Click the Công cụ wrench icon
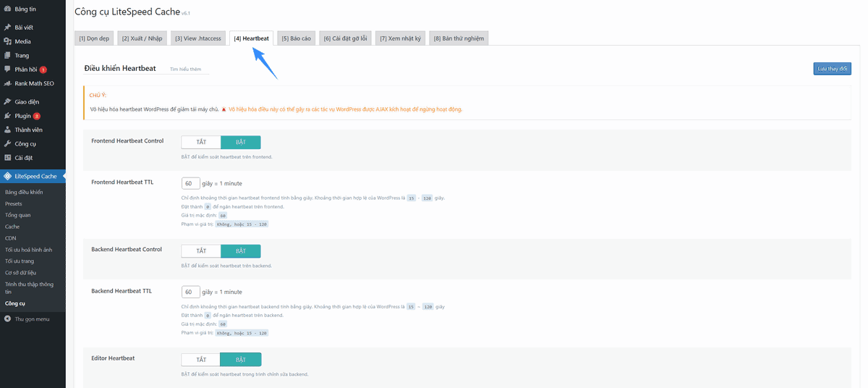This screenshot has height=388, width=868. point(7,144)
